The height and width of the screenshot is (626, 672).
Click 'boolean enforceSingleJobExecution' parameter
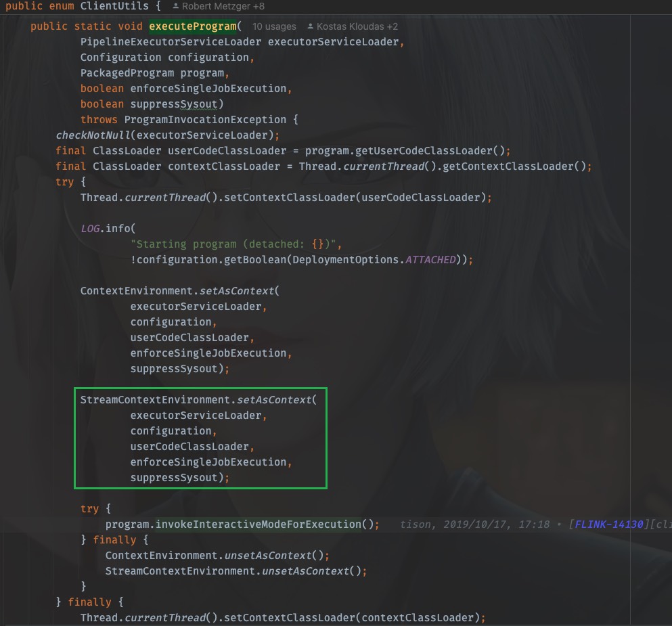click(183, 89)
